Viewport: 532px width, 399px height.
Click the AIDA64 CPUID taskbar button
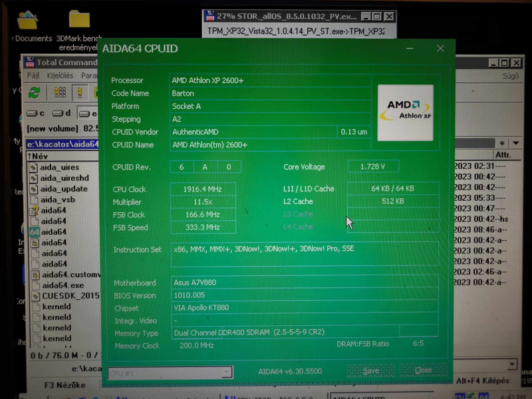coord(380,396)
